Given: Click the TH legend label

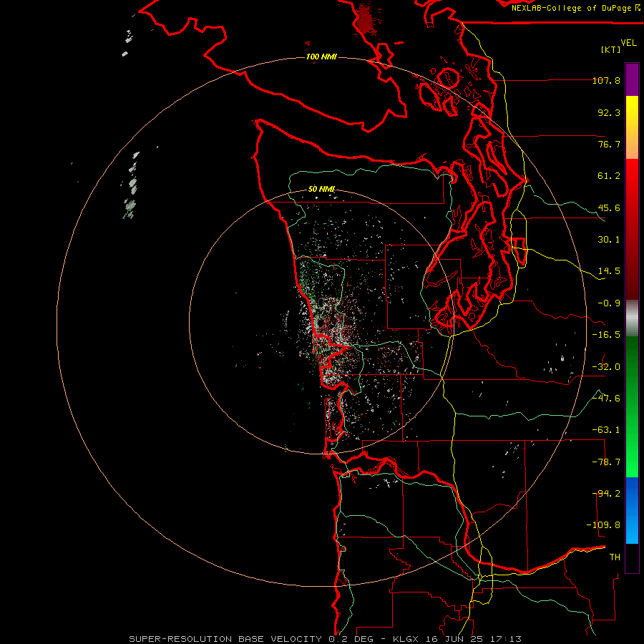Looking at the screenshot, I should (x=615, y=557).
